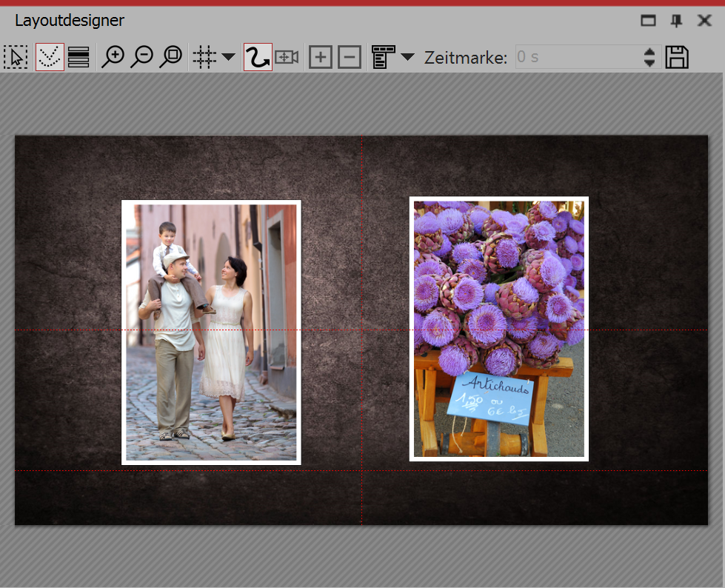Pin the Layoutdesigner panel
This screenshot has width=725, height=588.
click(676, 21)
